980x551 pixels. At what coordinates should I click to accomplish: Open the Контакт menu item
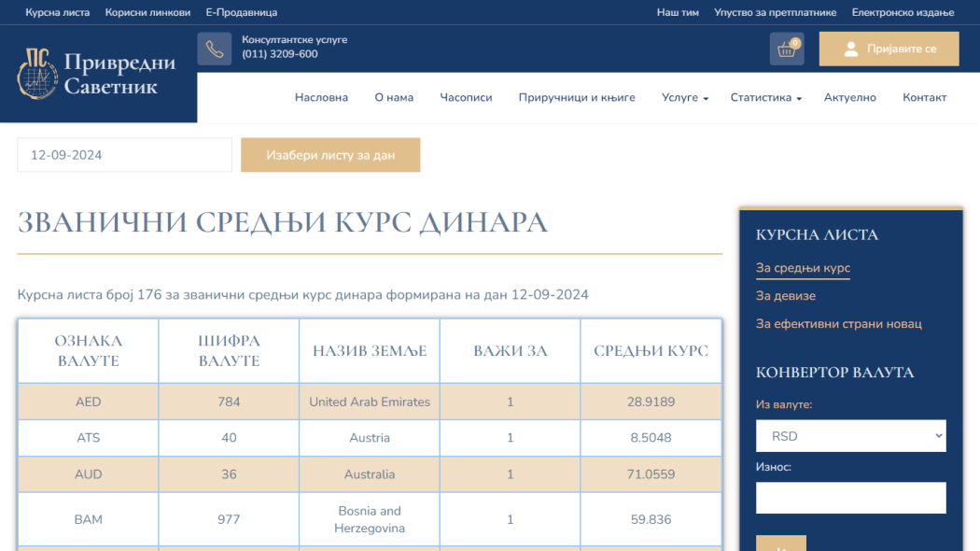(x=924, y=97)
